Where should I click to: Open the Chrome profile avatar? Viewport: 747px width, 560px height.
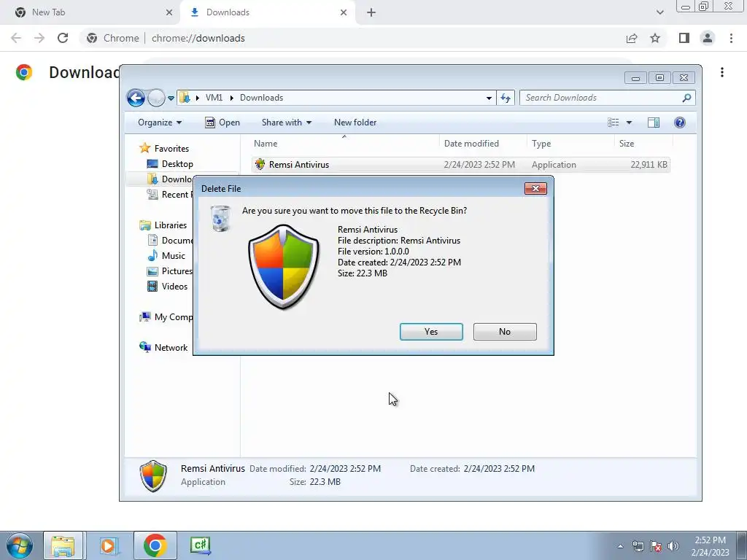click(708, 38)
